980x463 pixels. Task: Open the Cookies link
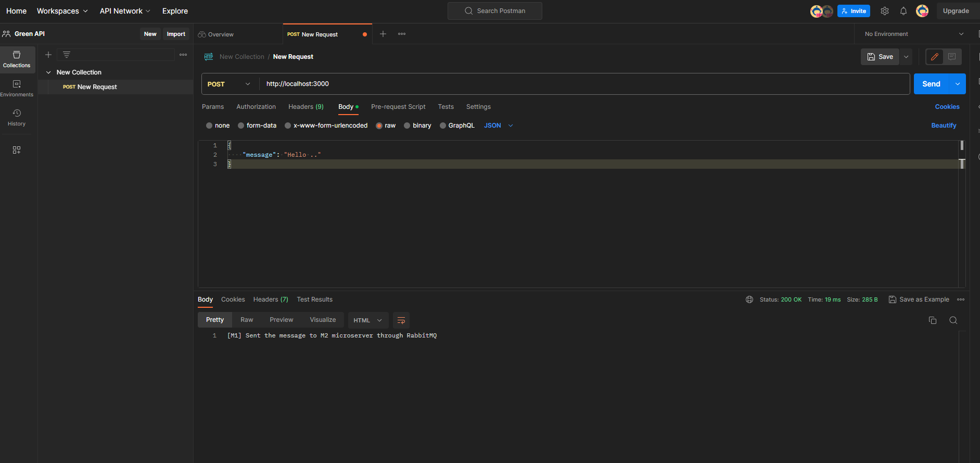[947, 107]
